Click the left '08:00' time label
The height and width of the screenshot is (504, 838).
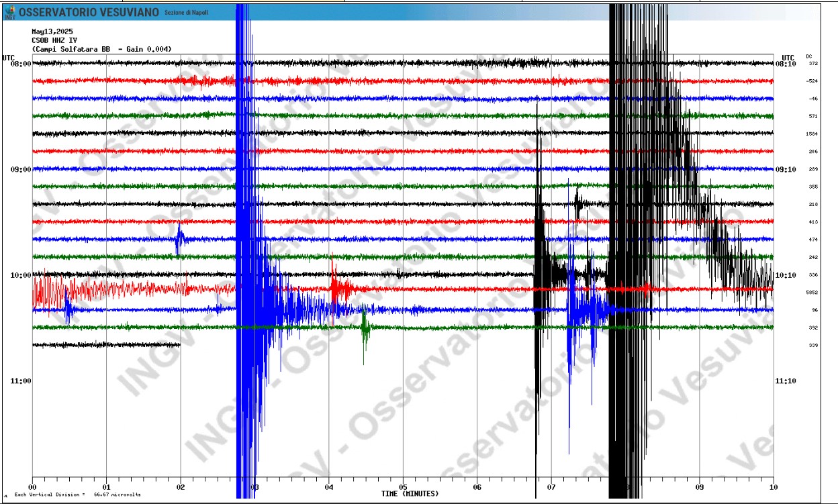coord(21,64)
